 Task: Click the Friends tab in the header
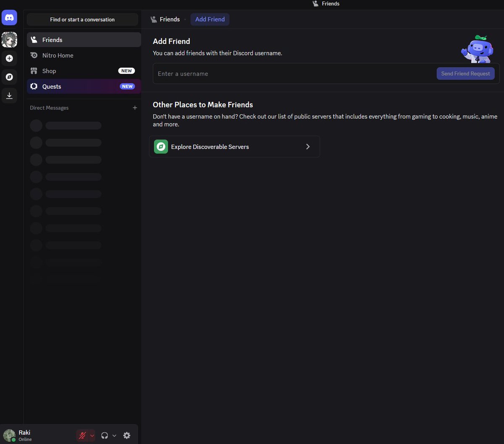tap(165, 19)
